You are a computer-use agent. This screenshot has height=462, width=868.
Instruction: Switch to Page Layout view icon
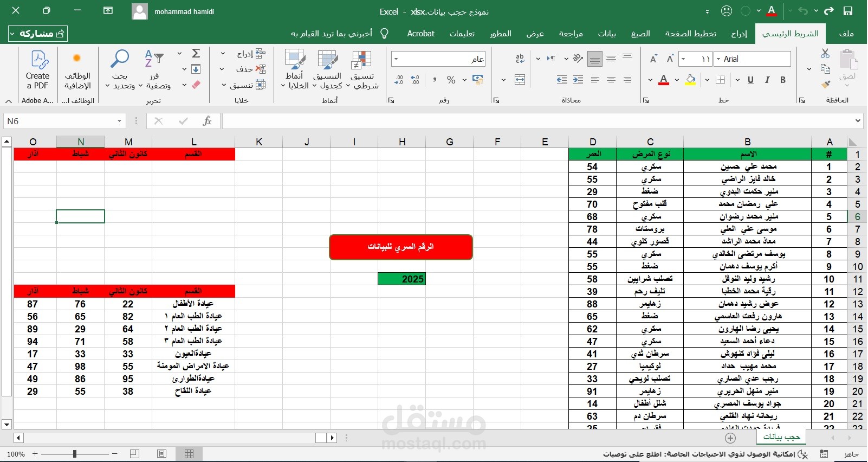[x=161, y=454]
